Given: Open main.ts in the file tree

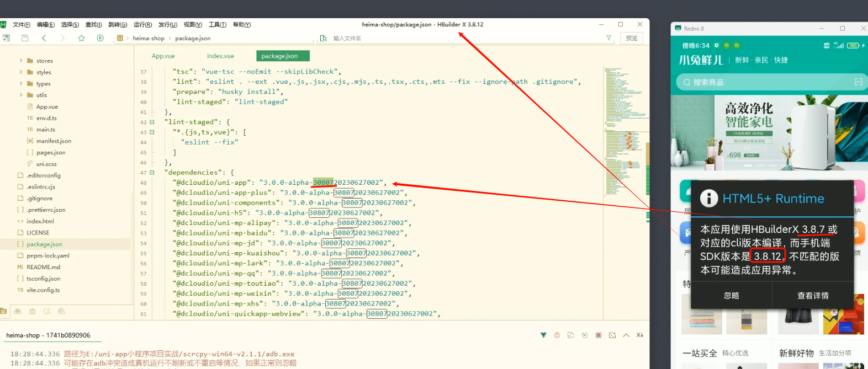Looking at the screenshot, I should coord(46,130).
